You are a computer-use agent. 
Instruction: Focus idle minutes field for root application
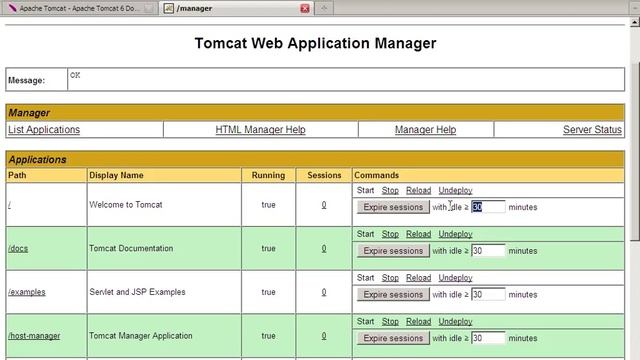click(488, 207)
